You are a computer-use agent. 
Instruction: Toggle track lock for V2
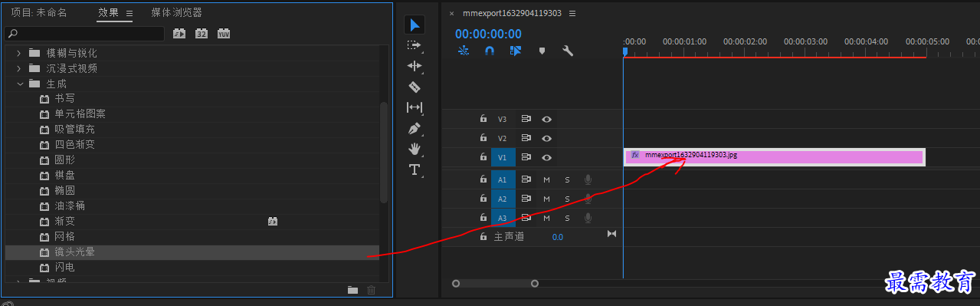[x=483, y=138]
